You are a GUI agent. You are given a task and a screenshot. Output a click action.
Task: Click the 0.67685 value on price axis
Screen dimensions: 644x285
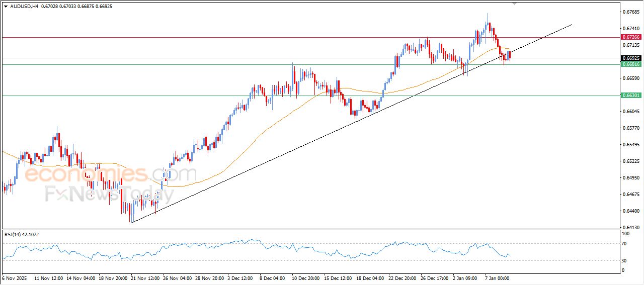pyautogui.click(x=630, y=12)
